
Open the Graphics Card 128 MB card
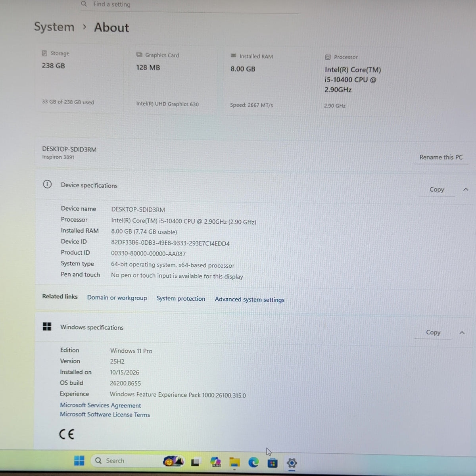[x=174, y=81]
